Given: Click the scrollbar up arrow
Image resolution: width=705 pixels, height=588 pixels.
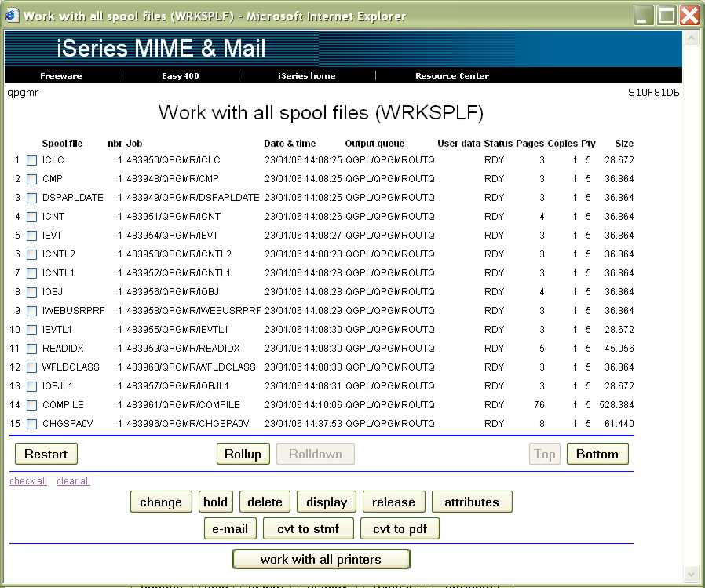Looking at the screenshot, I should pos(691,38).
